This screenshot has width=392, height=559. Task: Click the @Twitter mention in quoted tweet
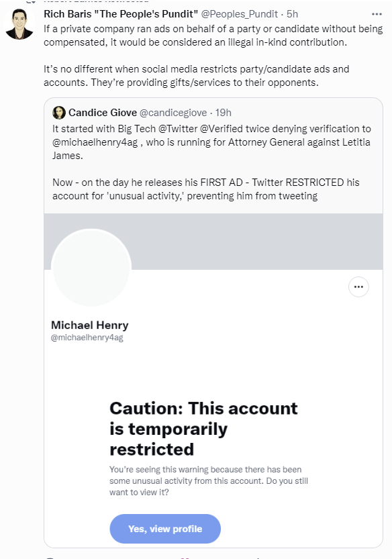(178, 129)
